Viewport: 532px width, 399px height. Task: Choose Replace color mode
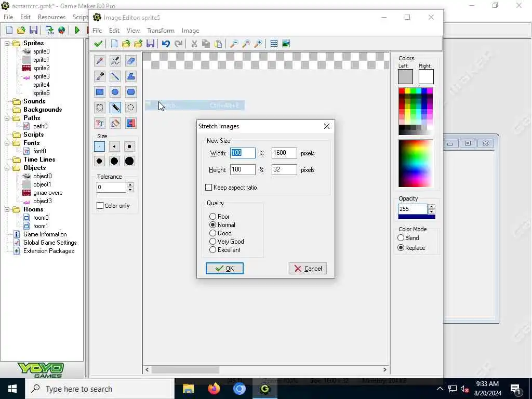point(401,248)
